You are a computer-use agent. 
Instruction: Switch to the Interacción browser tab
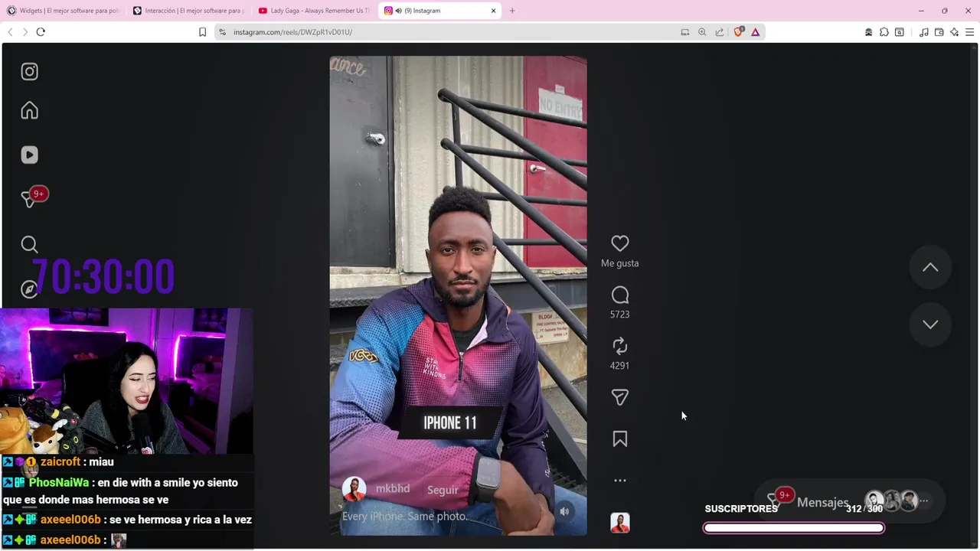(x=189, y=11)
